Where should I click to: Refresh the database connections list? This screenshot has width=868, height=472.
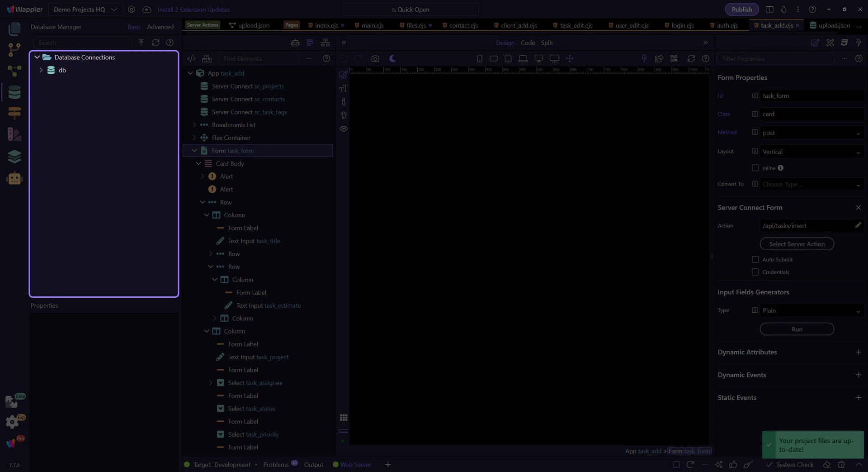(156, 43)
